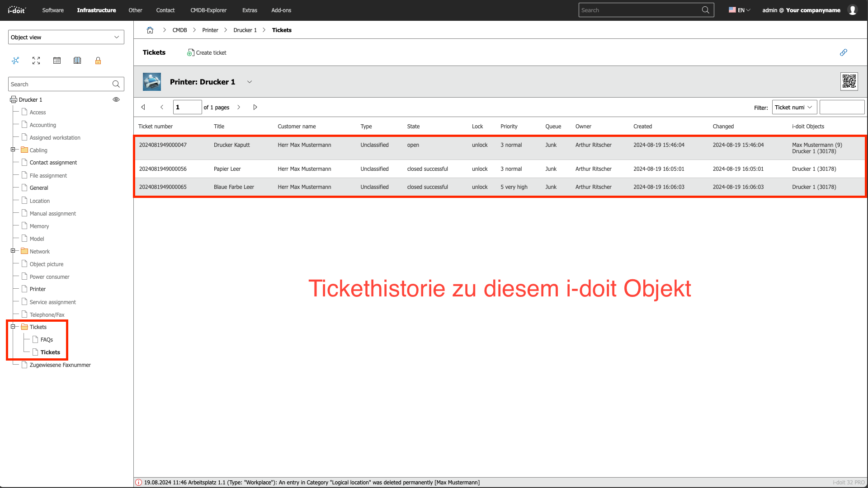Collapse the Tickets folder in tree
This screenshot has height=488, width=868.
13,327
